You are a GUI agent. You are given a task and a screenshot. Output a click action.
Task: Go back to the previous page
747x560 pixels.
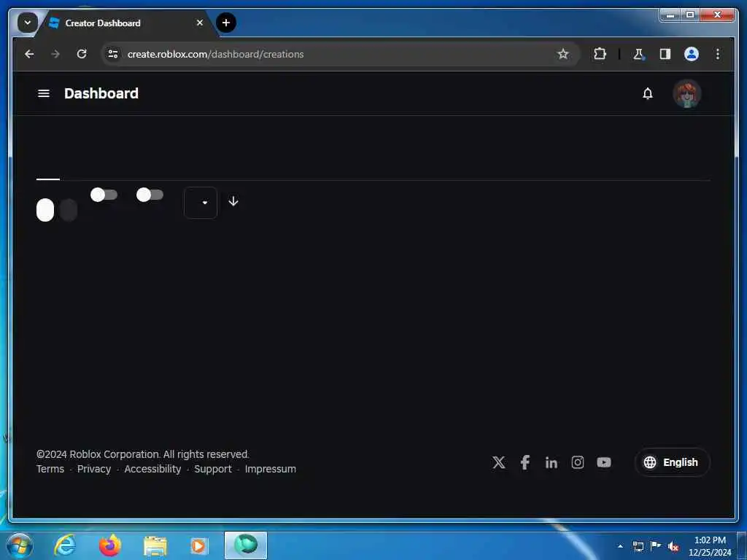(x=29, y=54)
